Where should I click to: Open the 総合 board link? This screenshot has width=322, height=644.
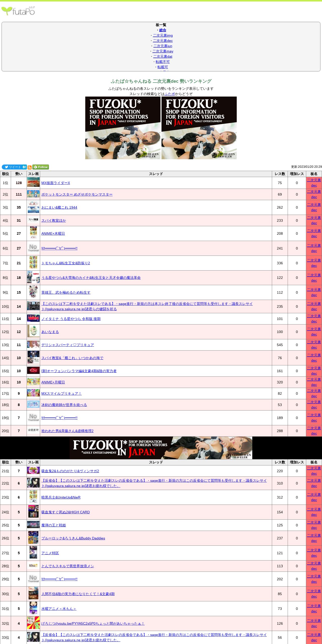click(x=163, y=30)
